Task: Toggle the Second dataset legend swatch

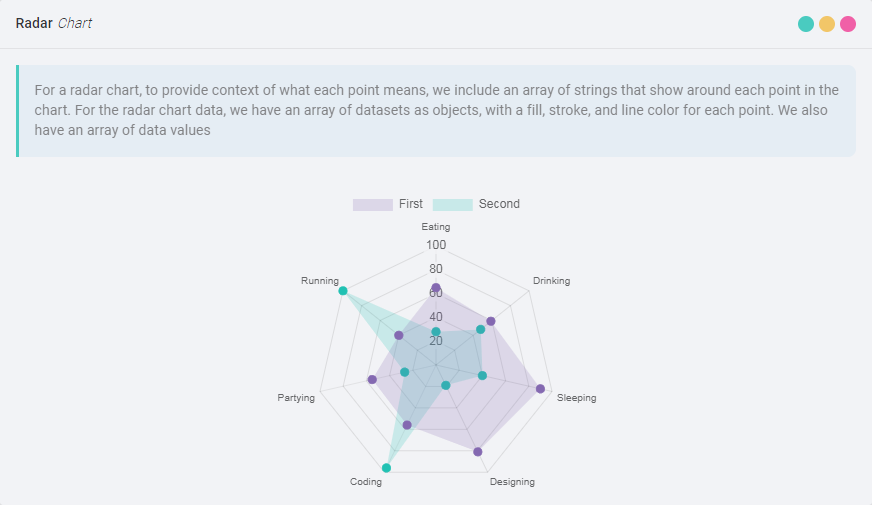Action: point(452,204)
